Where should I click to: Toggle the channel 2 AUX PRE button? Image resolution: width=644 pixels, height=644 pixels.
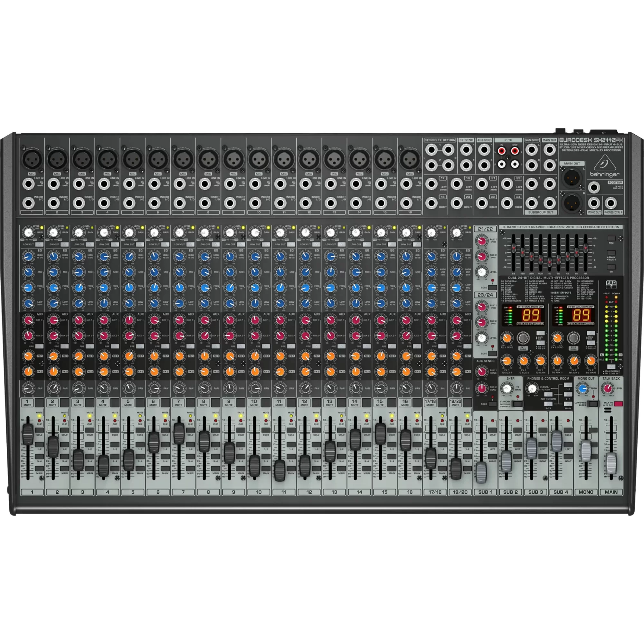tap(64, 346)
